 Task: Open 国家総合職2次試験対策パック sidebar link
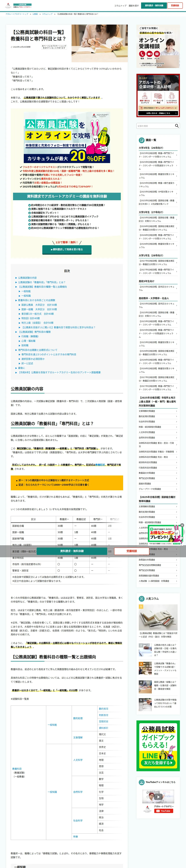tap(158, 202)
